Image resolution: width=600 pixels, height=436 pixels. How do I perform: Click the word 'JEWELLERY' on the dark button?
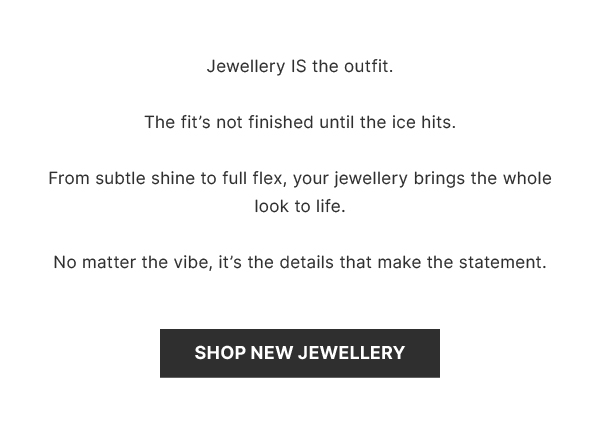(351, 353)
